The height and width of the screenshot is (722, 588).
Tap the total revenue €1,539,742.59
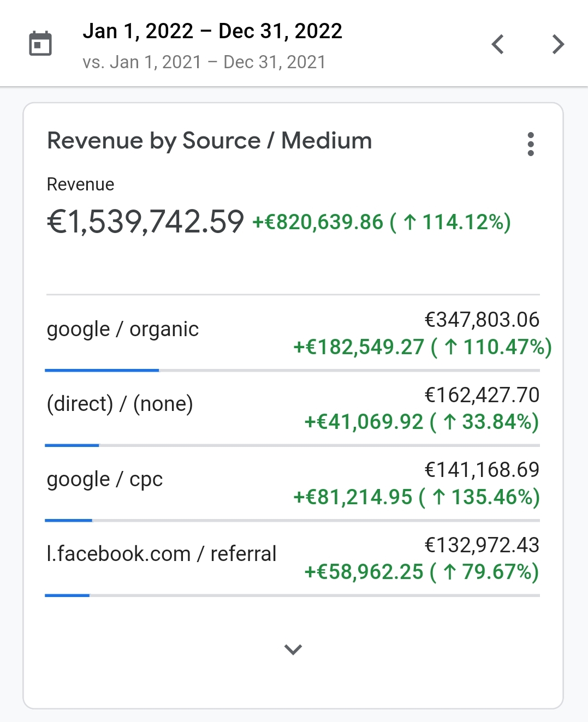tap(145, 222)
